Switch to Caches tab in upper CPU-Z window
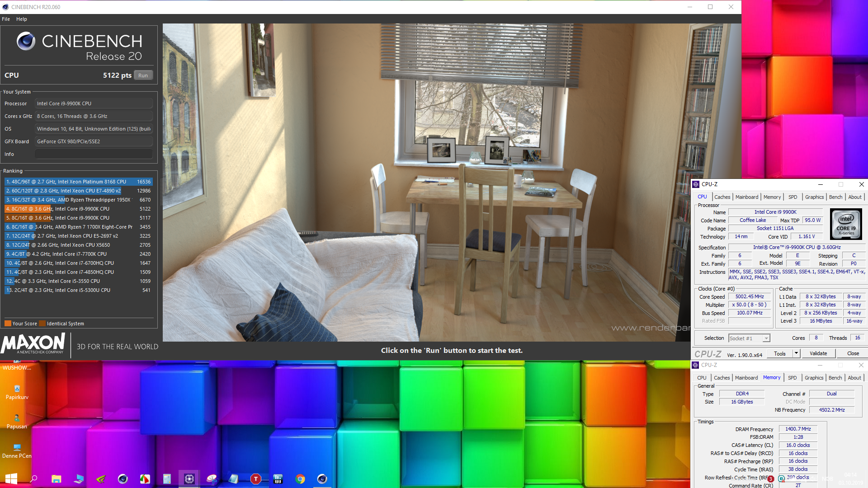Image resolution: width=868 pixels, height=488 pixels. (722, 197)
